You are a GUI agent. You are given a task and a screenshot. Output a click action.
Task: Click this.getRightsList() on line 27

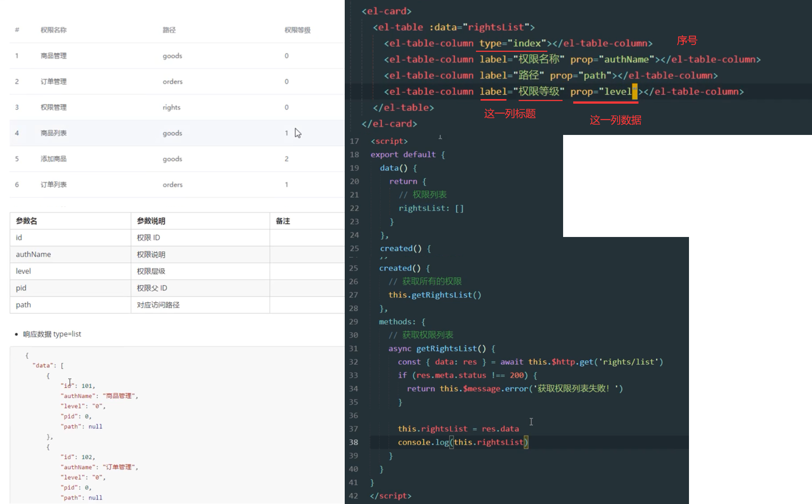point(435,295)
